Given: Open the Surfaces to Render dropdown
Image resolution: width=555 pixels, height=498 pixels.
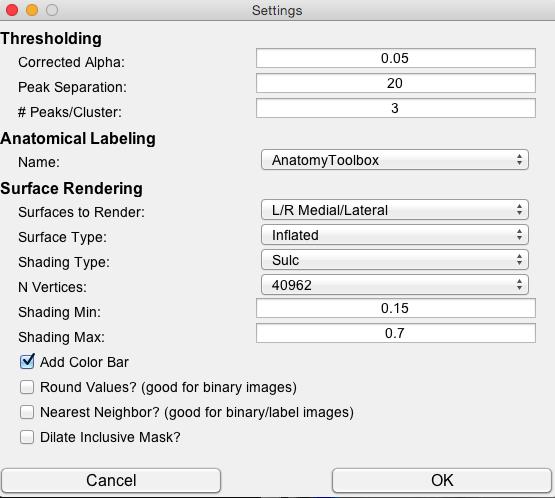Looking at the screenshot, I should tap(395, 210).
